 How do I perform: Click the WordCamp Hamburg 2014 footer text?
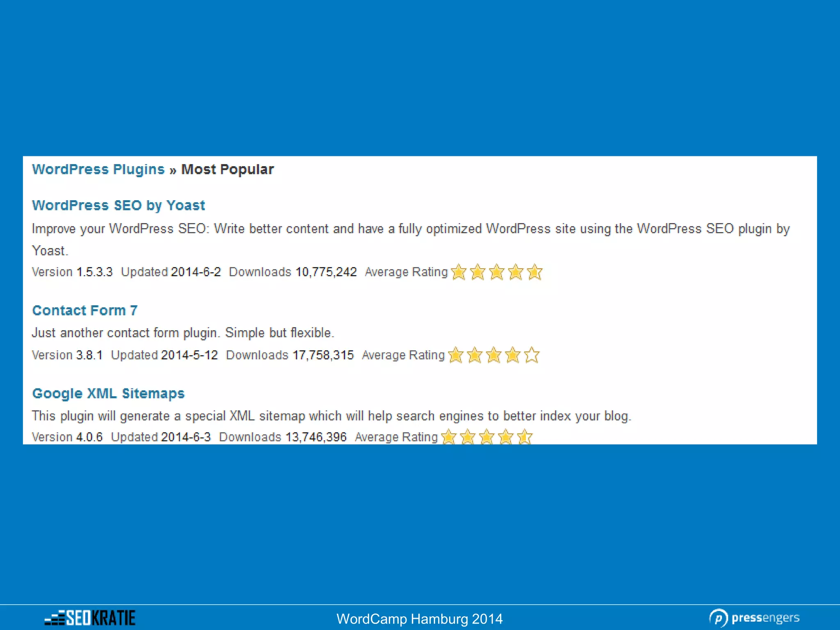(x=419, y=619)
